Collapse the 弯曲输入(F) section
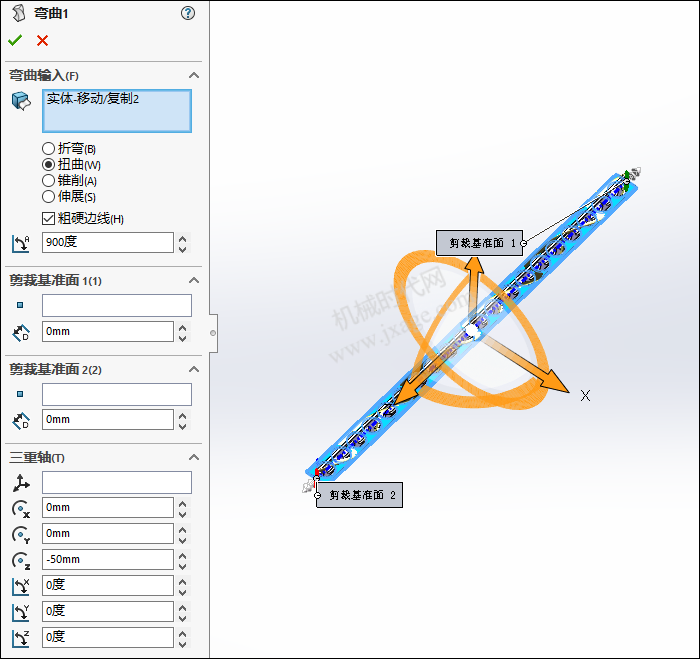Image resolution: width=700 pixels, height=659 pixels. 194,75
